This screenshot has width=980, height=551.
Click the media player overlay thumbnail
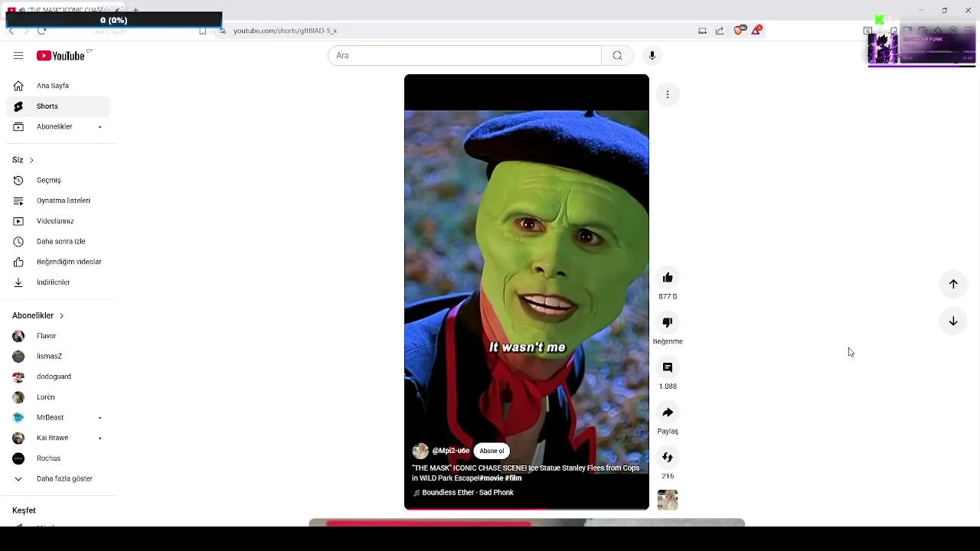click(x=883, y=48)
